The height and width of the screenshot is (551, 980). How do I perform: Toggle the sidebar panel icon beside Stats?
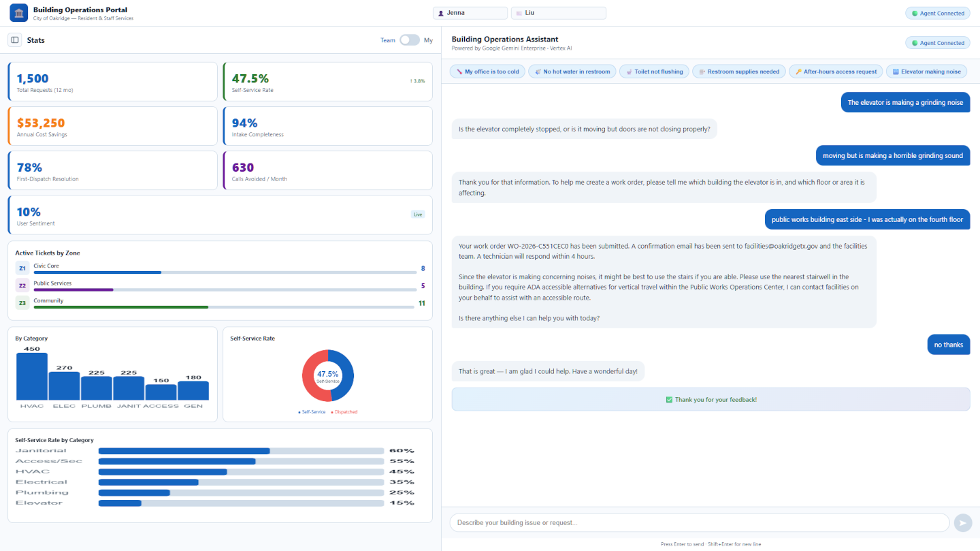(x=15, y=40)
